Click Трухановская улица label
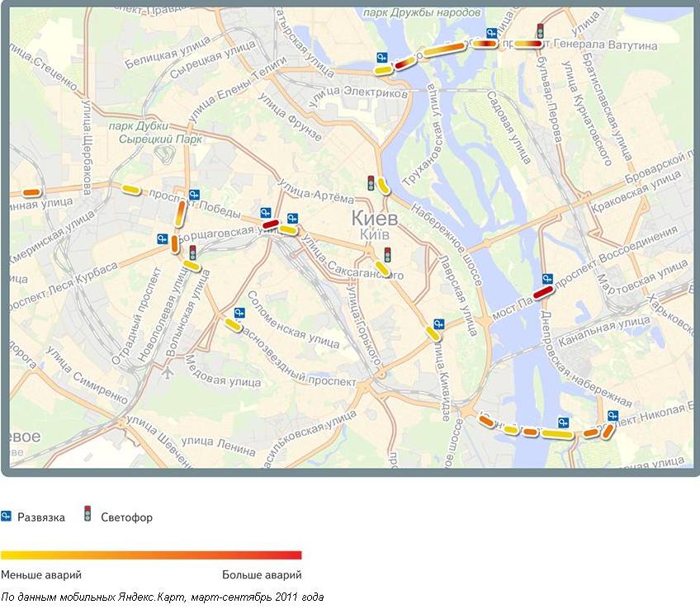This screenshot has height=609, width=700. [x=422, y=135]
